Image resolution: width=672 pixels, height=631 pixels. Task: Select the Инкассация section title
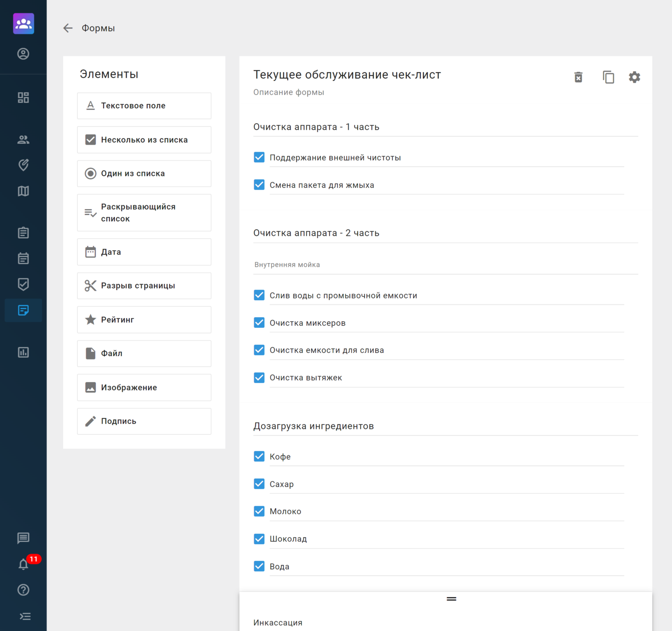(278, 623)
